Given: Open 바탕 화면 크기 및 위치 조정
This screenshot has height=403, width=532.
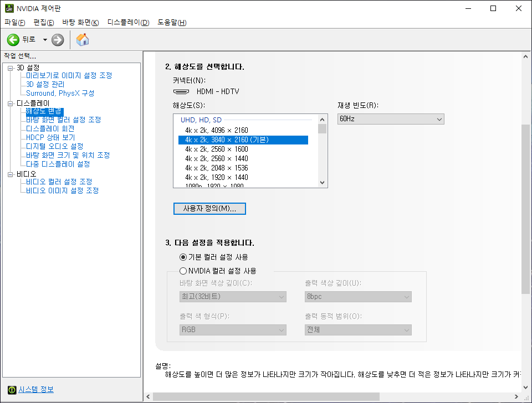Looking at the screenshot, I should click(x=68, y=155).
